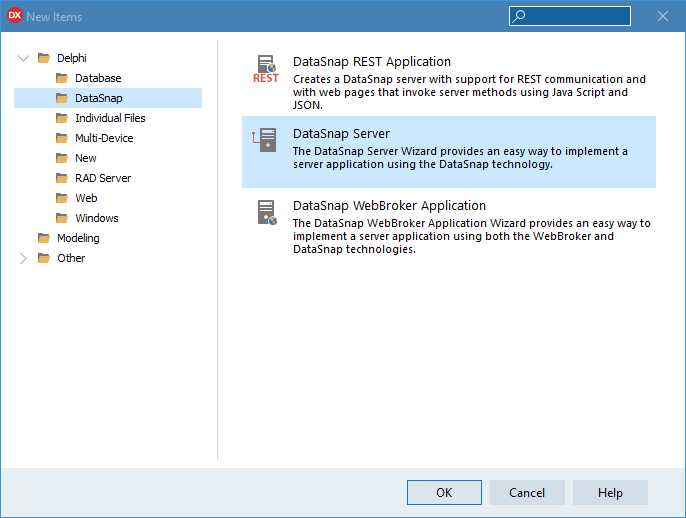Click the DX logo in title bar
The image size is (686, 518).
coord(14,16)
